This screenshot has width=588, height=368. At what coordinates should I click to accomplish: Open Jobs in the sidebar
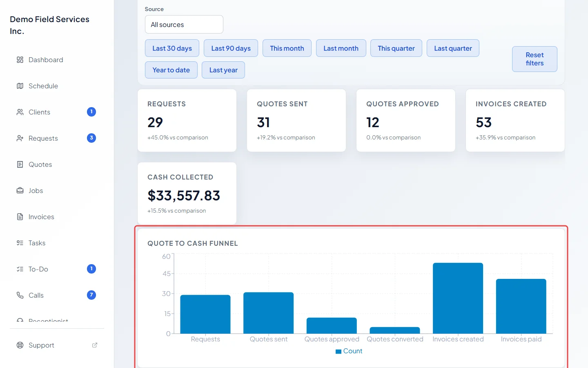[x=56, y=191]
